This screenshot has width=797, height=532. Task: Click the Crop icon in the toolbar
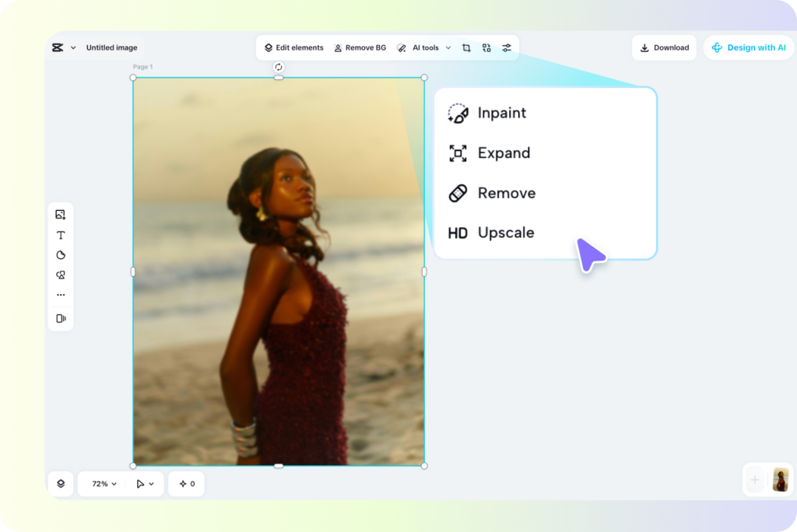pos(466,47)
